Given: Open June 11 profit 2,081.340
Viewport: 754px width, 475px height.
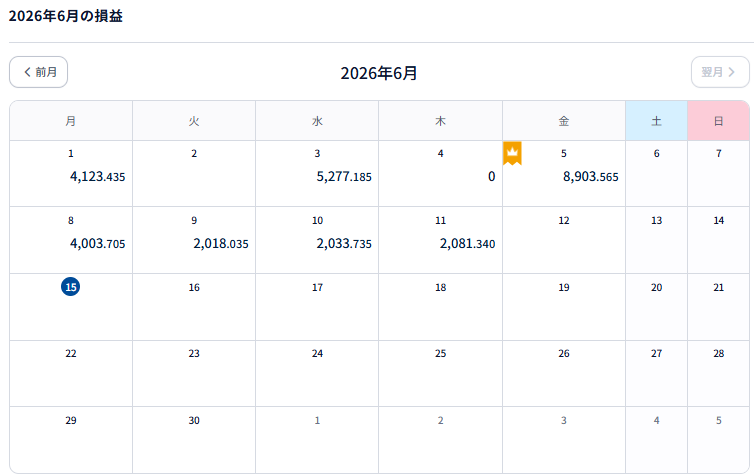Looking at the screenshot, I should [x=440, y=240].
